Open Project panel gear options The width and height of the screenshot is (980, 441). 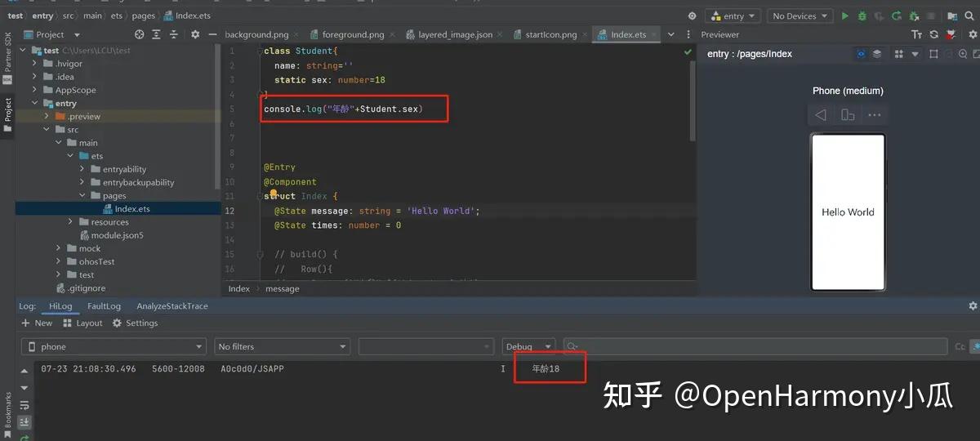(194, 34)
